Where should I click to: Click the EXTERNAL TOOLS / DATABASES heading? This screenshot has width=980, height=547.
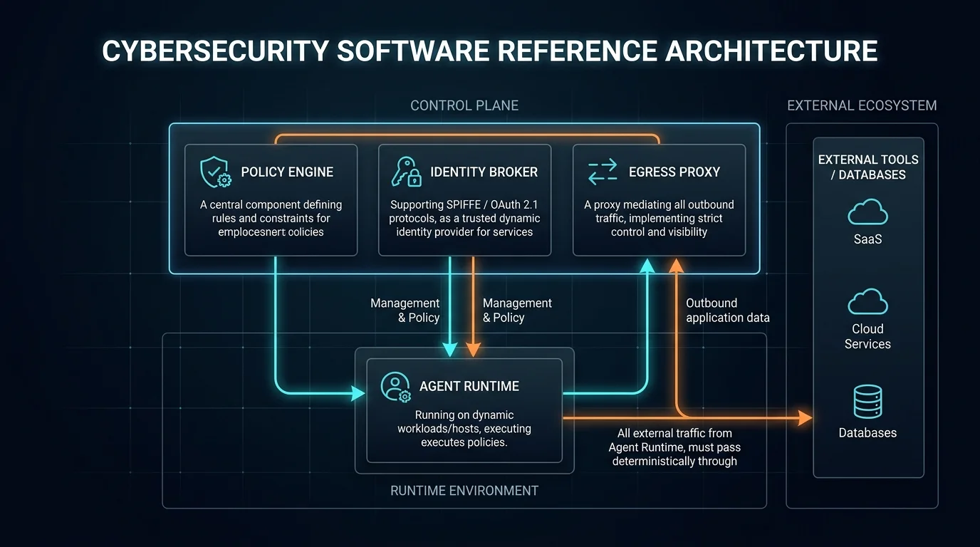868,167
